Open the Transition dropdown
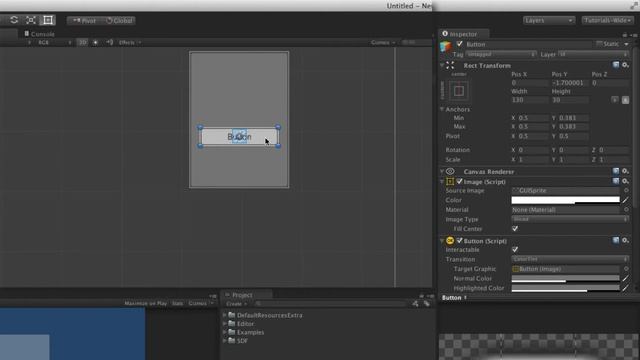Screen dimensions: 640x360 click(x=570, y=259)
